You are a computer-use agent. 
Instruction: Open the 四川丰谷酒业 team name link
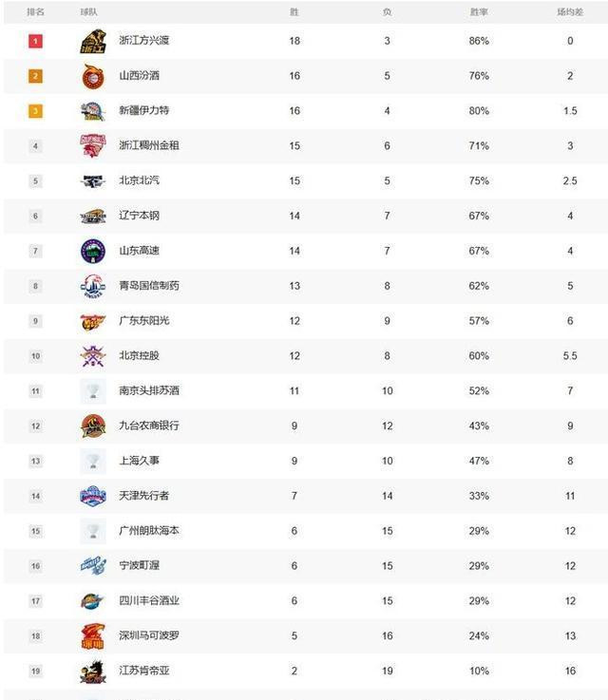point(149,601)
